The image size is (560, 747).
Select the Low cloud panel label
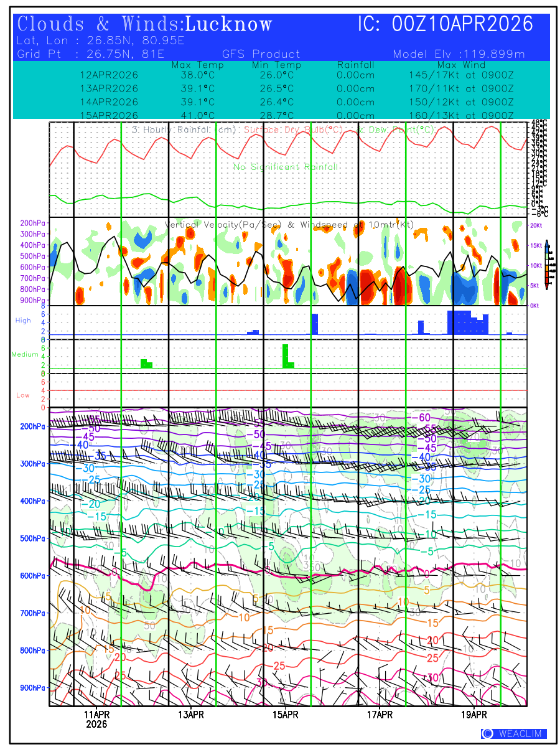pos(23,395)
